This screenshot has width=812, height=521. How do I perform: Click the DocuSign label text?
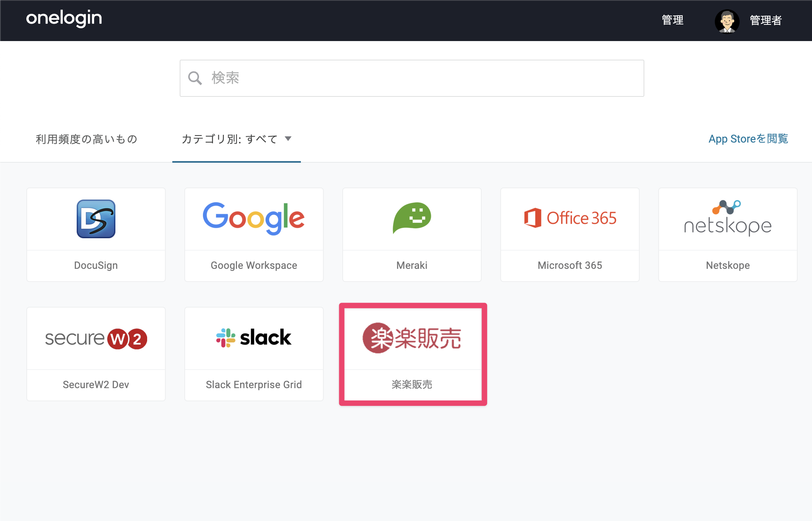96,265
